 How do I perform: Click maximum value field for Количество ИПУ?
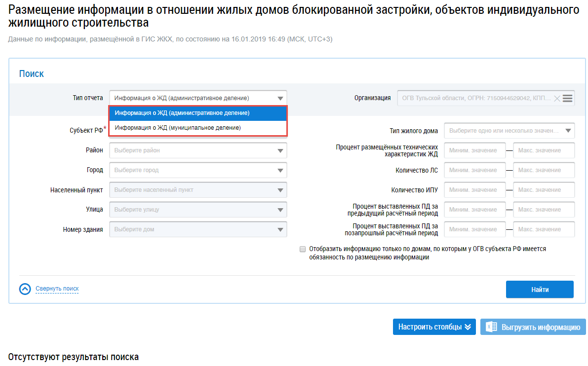click(544, 190)
